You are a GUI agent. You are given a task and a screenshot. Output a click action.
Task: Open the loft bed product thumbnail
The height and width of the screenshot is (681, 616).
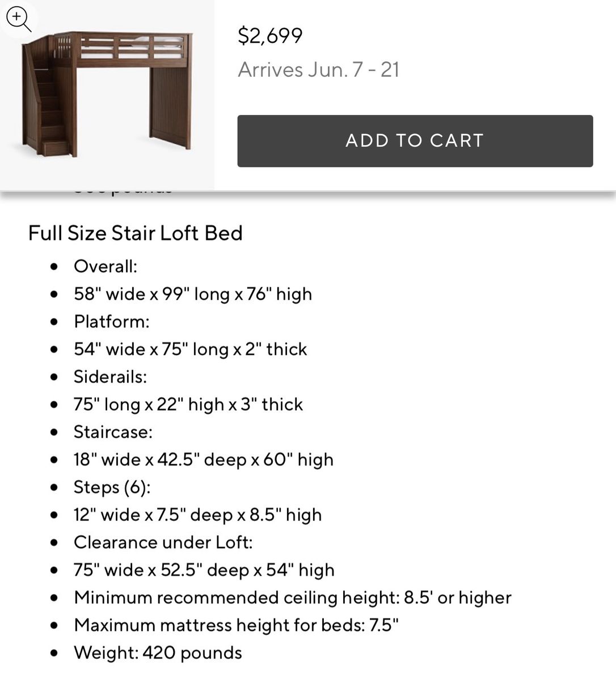pyautogui.click(x=107, y=94)
